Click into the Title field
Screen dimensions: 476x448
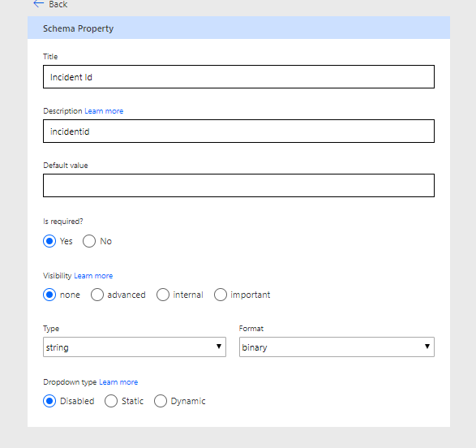coord(238,77)
